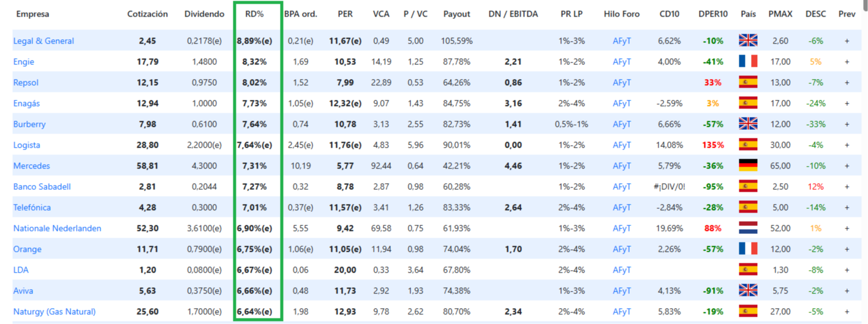Screen dimensions: 868x324
Task: Click the Spanish flag in Telefónica row
Action: [x=748, y=208]
